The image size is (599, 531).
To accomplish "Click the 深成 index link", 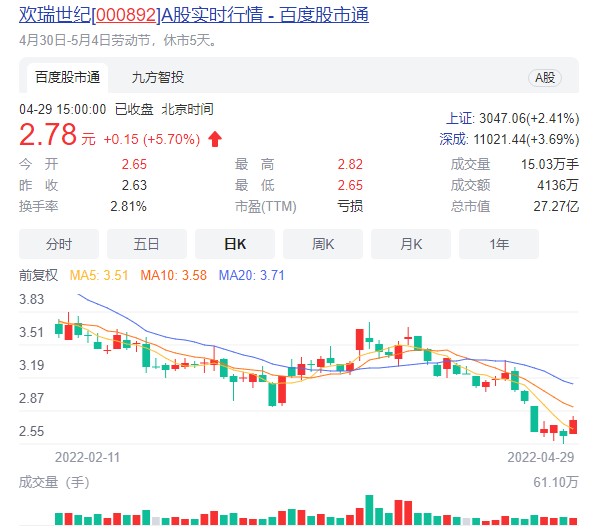I will tap(453, 139).
